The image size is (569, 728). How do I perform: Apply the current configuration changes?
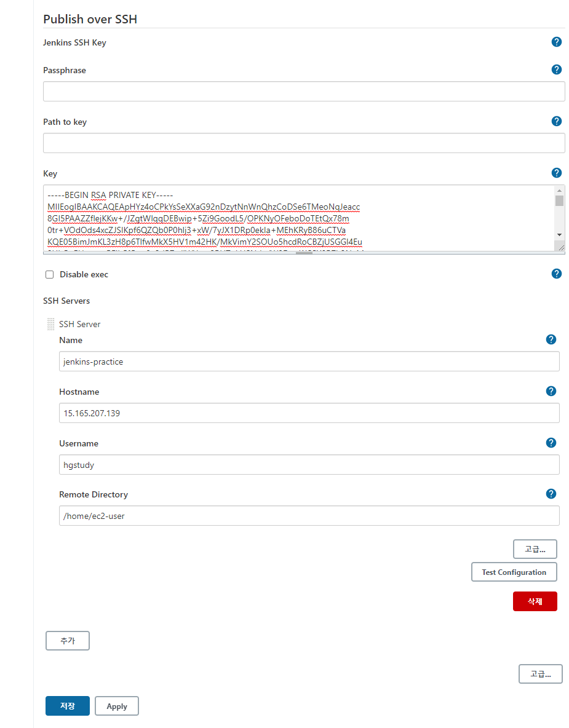point(116,706)
